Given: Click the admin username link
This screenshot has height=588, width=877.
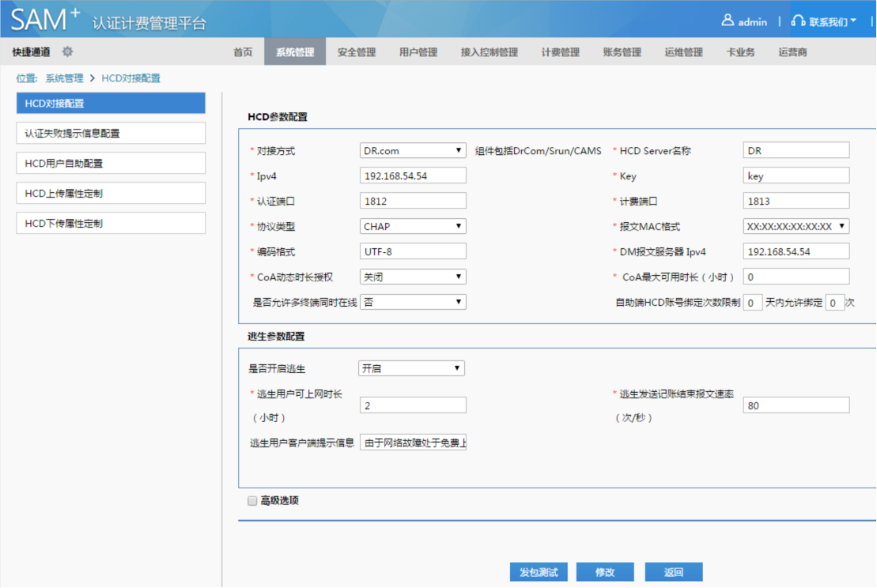Looking at the screenshot, I should point(752,22).
